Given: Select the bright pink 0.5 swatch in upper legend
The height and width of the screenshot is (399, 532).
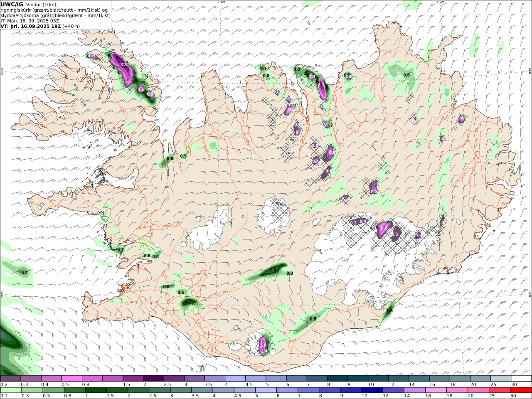Looking at the screenshot, I should [72, 379].
